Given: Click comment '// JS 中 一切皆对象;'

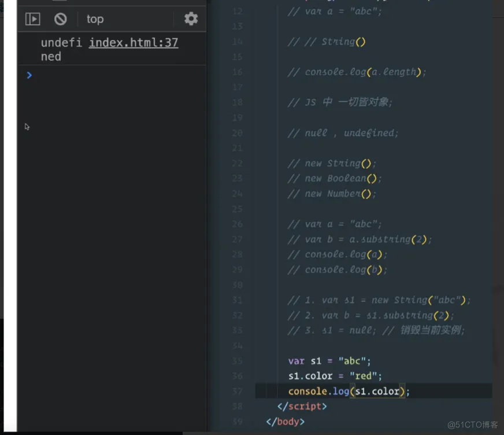Looking at the screenshot, I should (x=340, y=102).
